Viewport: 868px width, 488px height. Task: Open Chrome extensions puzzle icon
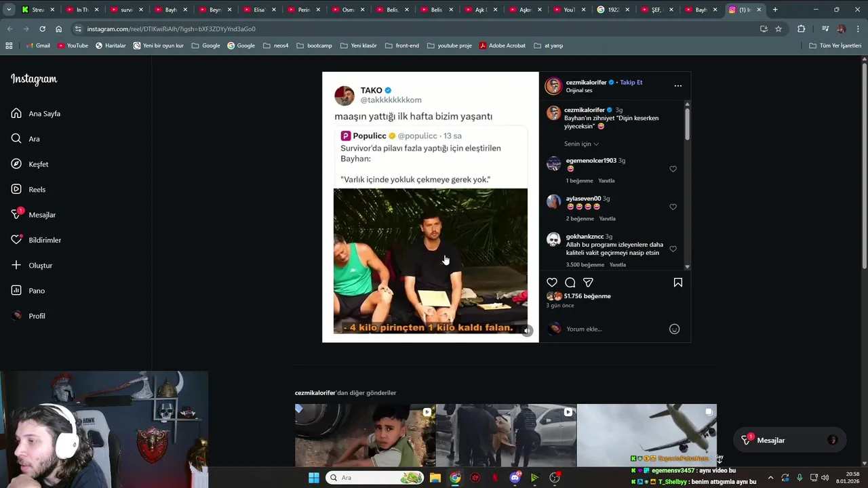point(801,29)
